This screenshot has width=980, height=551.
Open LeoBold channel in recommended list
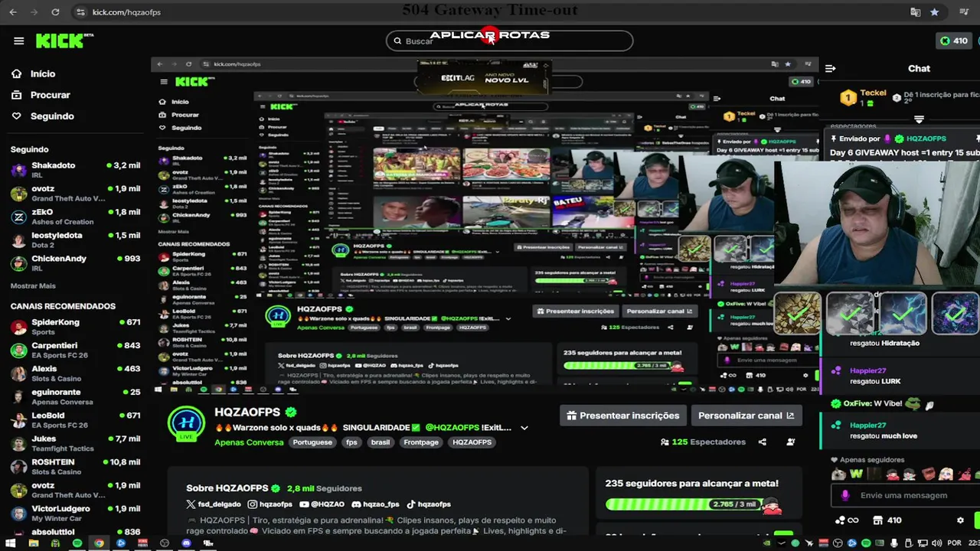pyautogui.click(x=76, y=420)
